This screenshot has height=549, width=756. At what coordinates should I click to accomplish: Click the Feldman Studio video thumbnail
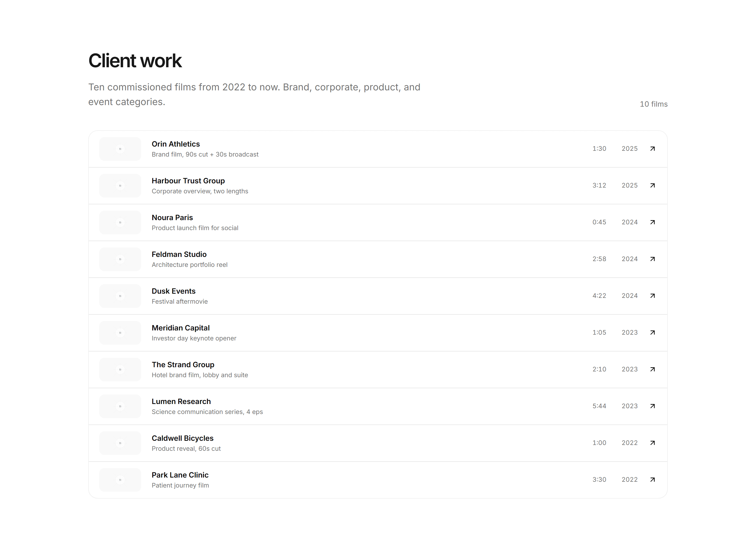coord(120,259)
